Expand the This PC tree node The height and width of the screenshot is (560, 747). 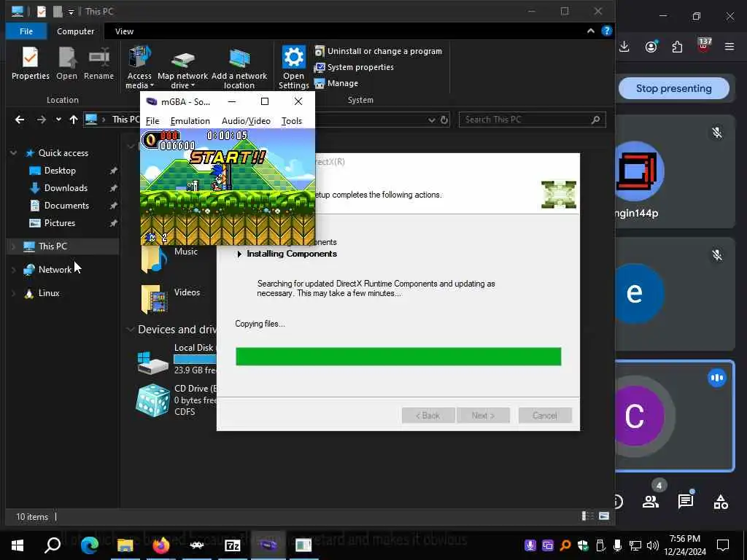[x=14, y=246]
